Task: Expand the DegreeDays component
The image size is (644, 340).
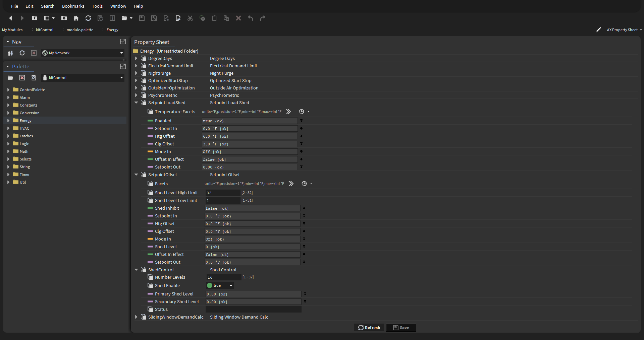Action: tap(136, 59)
